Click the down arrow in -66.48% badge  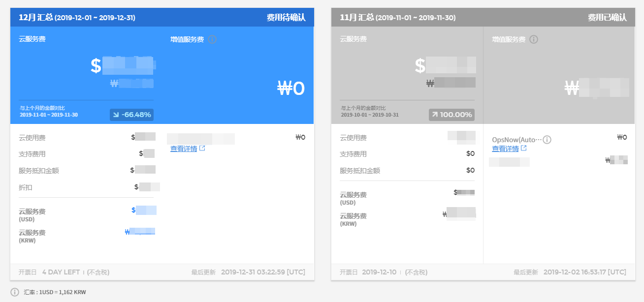pos(116,115)
